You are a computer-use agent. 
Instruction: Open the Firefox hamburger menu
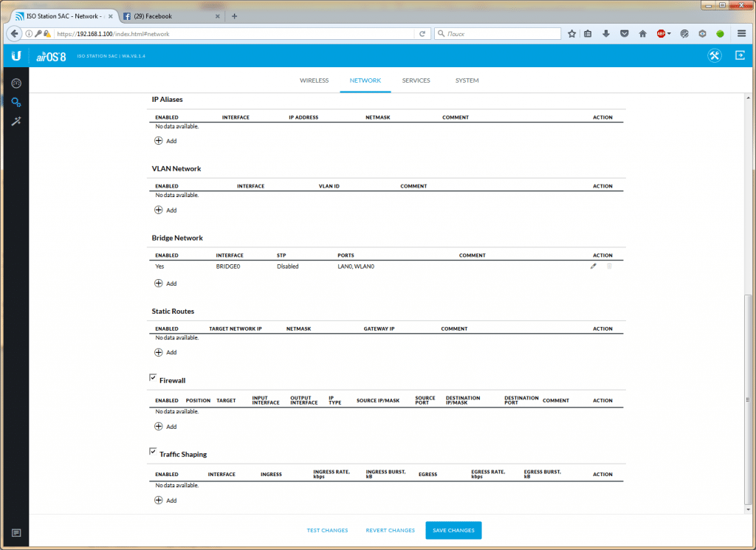(x=741, y=33)
